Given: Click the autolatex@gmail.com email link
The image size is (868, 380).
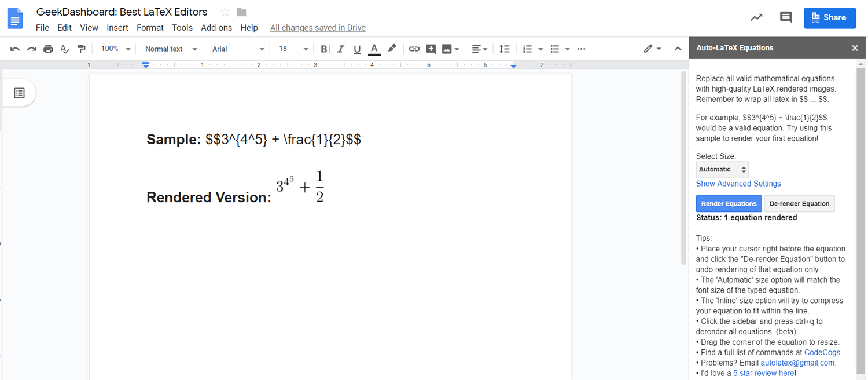Looking at the screenshot, I should (797, 363).
